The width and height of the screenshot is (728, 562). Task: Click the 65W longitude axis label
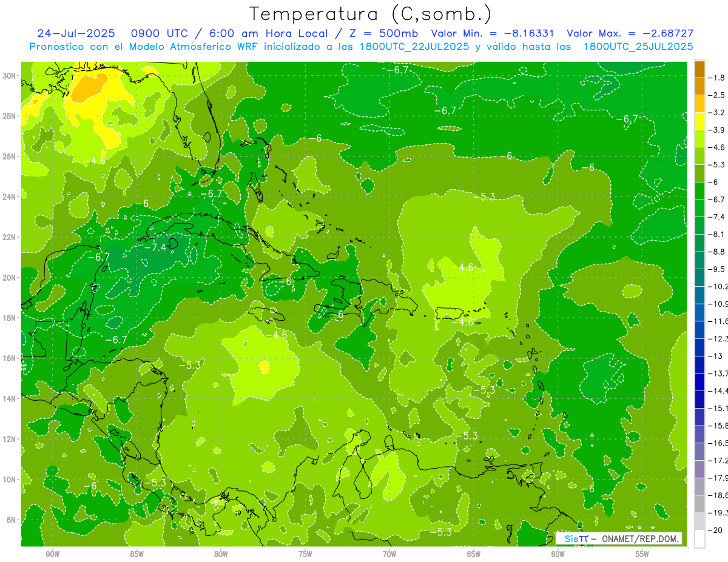[474, 554]
